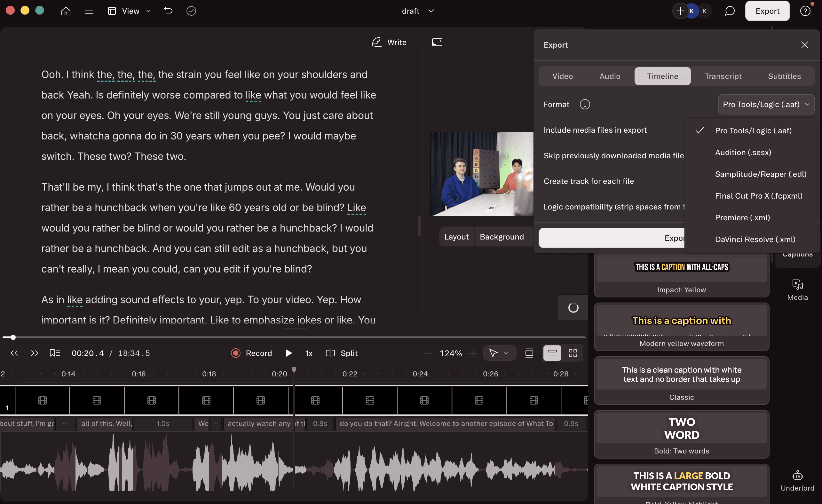The height and width of the screenshot is (504, 822).
Task: Split the clip at the playhead
Action: [x=341, y=353]
